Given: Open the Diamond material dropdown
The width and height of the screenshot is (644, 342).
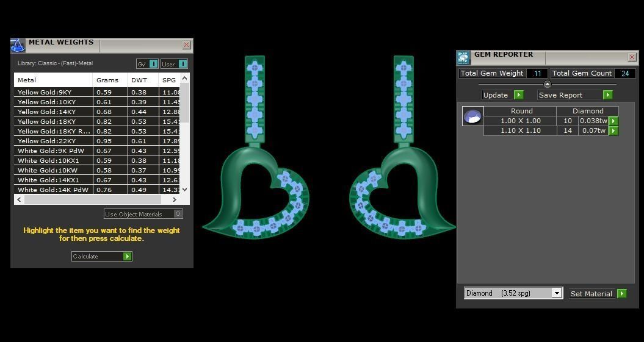Looking at the screenshot, I should click(557, 293).
